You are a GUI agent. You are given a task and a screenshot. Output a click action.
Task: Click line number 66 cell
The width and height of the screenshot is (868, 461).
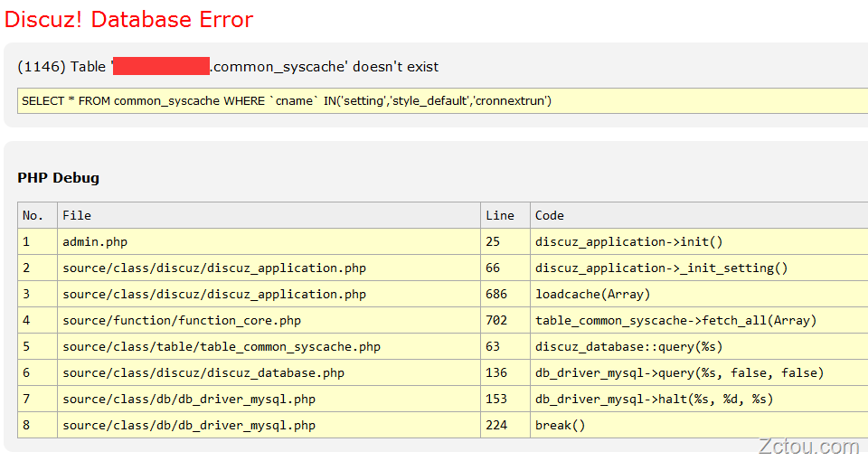point(505,268)
